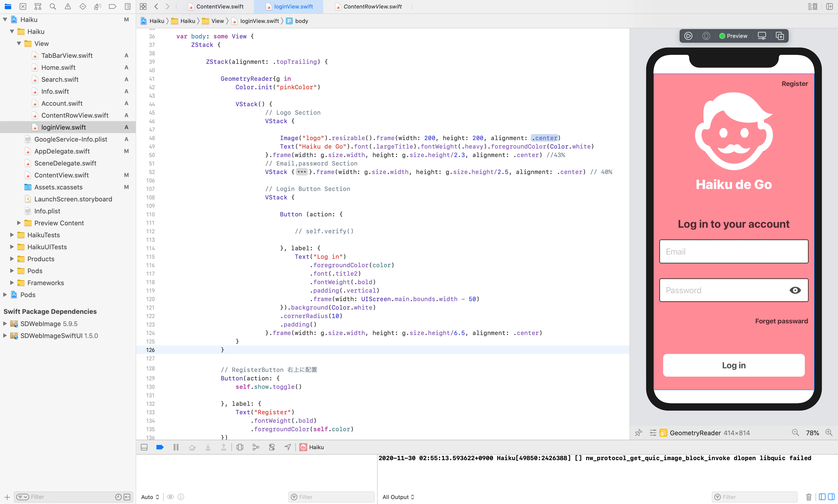Toggle password visibility eye in preview

coord(795,290)
